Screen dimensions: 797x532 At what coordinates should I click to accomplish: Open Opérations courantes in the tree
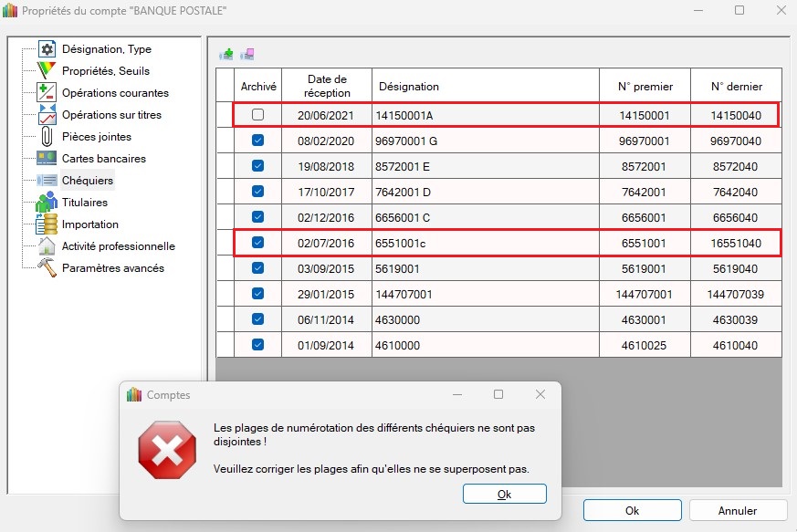115,93
